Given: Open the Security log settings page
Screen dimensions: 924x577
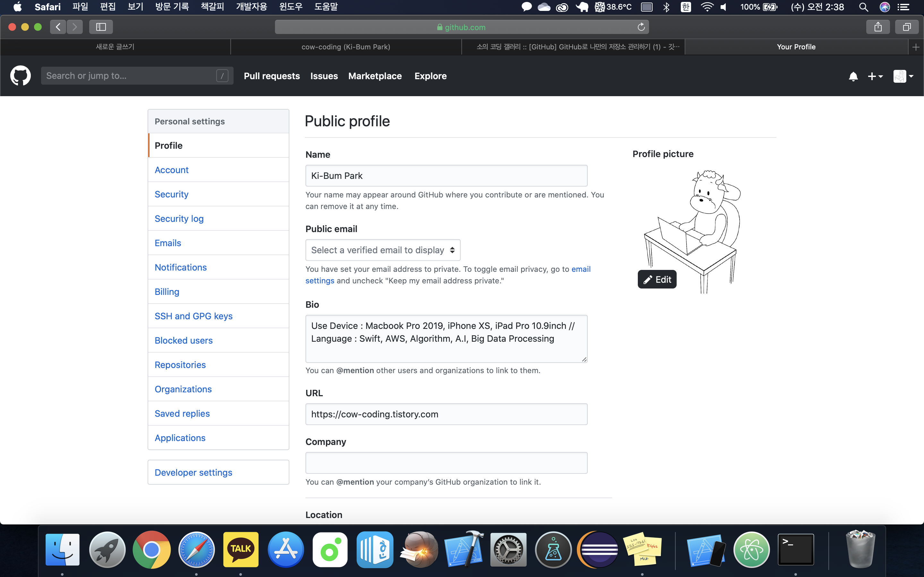Looking at the screenshot, I should [179, 219].
